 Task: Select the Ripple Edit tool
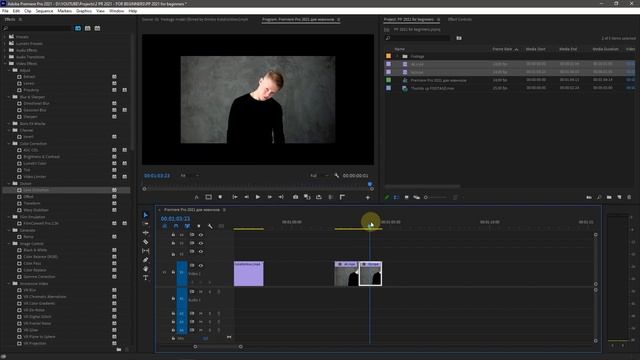[x=146, y=233]
